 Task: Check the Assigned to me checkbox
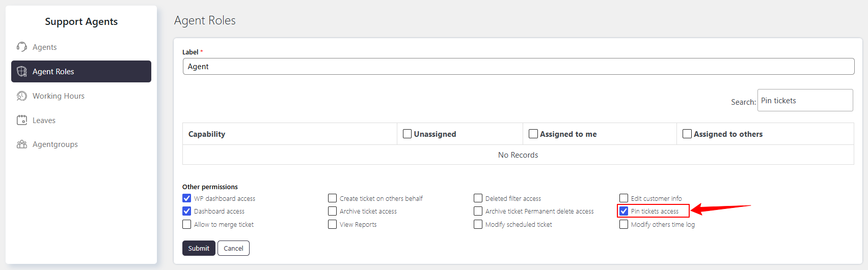click(x=533, y=134)
